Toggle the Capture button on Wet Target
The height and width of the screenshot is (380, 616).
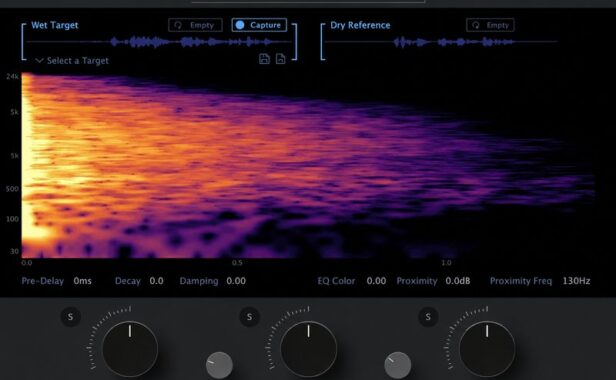259,25
